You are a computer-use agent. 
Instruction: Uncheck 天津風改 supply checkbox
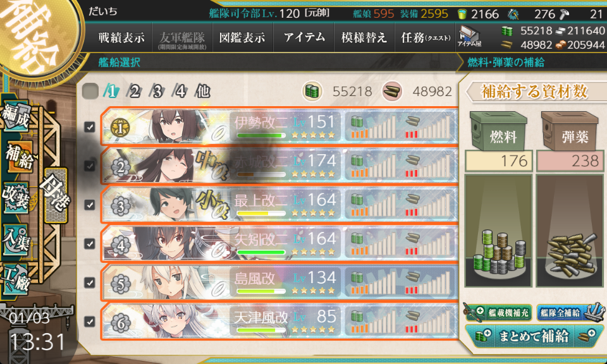point(90,322)
